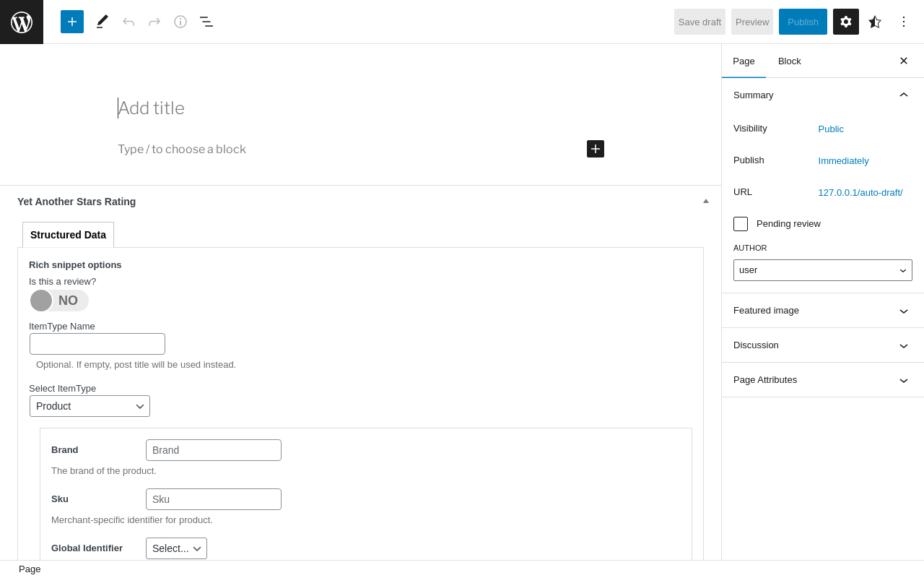This screenshot has width=924, height=578.
Task: Collapse the Yet Another Stars Rating metabox
Action: point(706,202)
